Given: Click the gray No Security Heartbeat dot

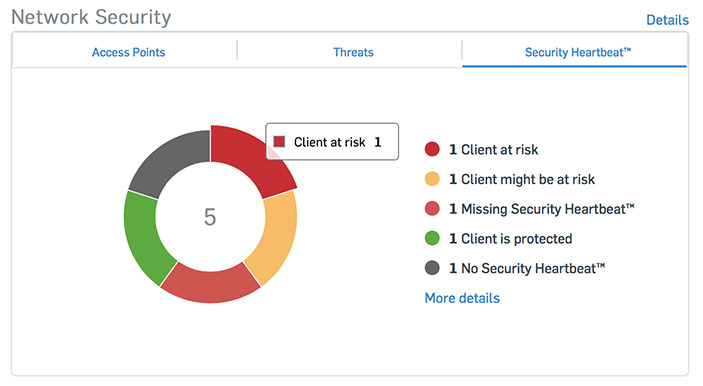Looking at the screenshot, I should (432, 268).
